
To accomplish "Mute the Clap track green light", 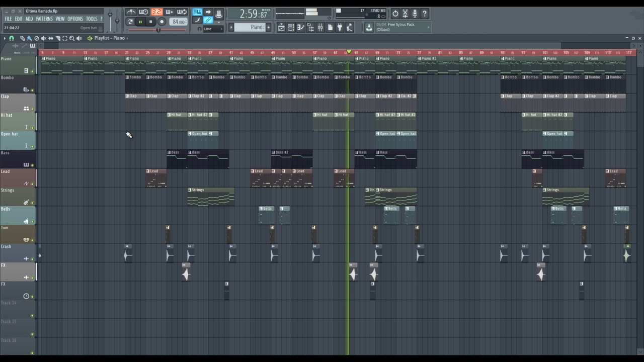I will [x=33, y=109].
